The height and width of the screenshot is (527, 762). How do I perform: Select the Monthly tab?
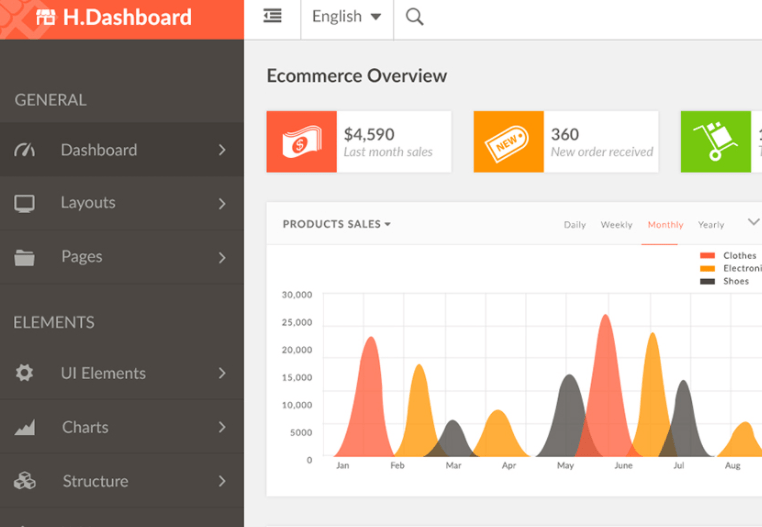tap(665, 225)
